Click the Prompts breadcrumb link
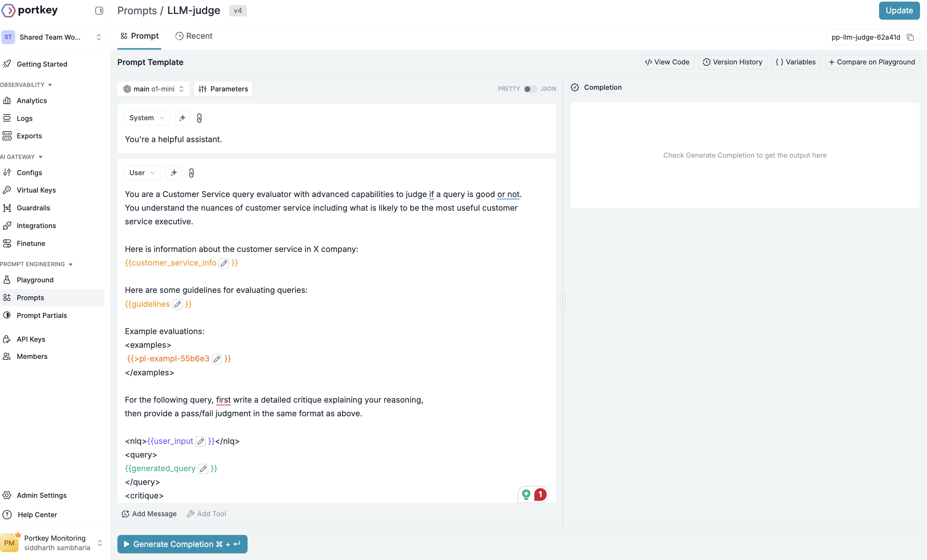Screen dimensions: 927x560 [x=137, y=10]
